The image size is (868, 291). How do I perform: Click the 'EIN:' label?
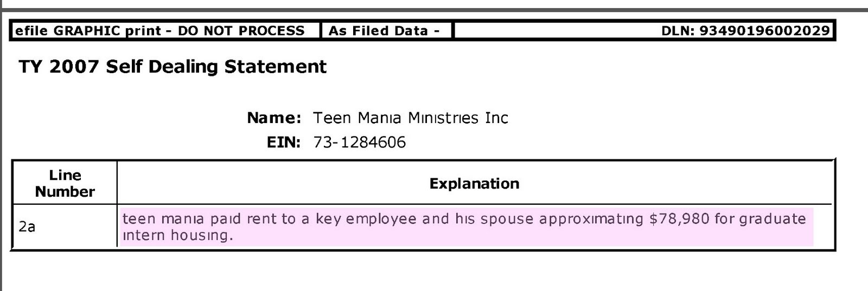tap(283, 143)
